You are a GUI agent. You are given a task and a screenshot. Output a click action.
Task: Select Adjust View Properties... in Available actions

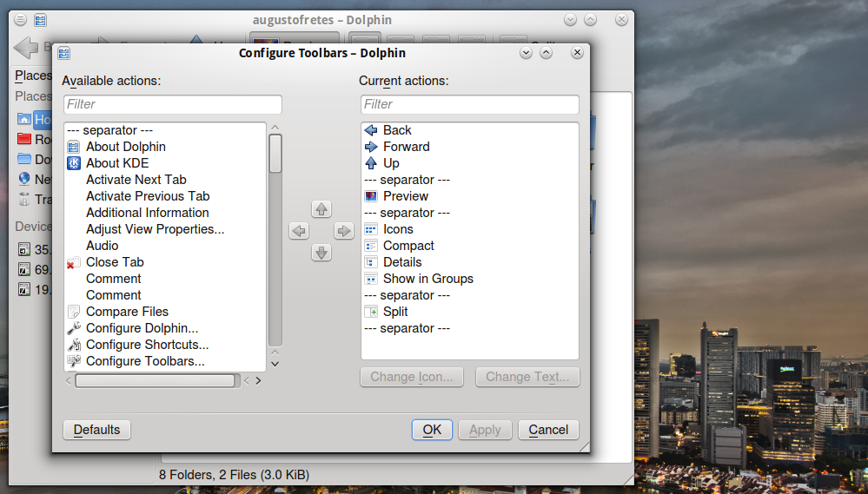[165, 229]
